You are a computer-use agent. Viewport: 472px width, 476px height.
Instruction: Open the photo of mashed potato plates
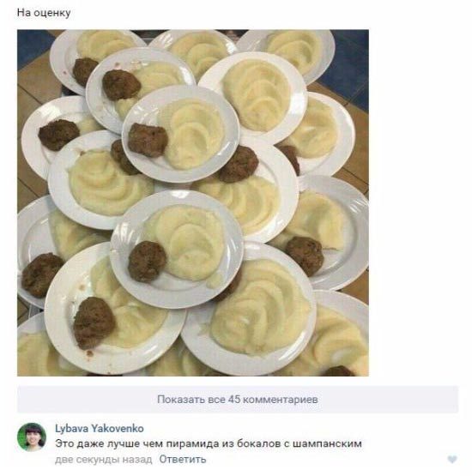click(x=193, y=202)
